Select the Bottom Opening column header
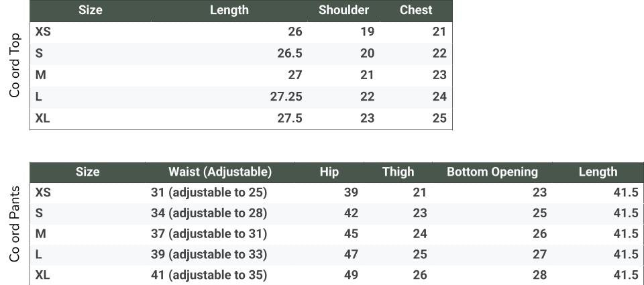Image resolution: width=644 pixels, height=285 pixels. point(492,172)
